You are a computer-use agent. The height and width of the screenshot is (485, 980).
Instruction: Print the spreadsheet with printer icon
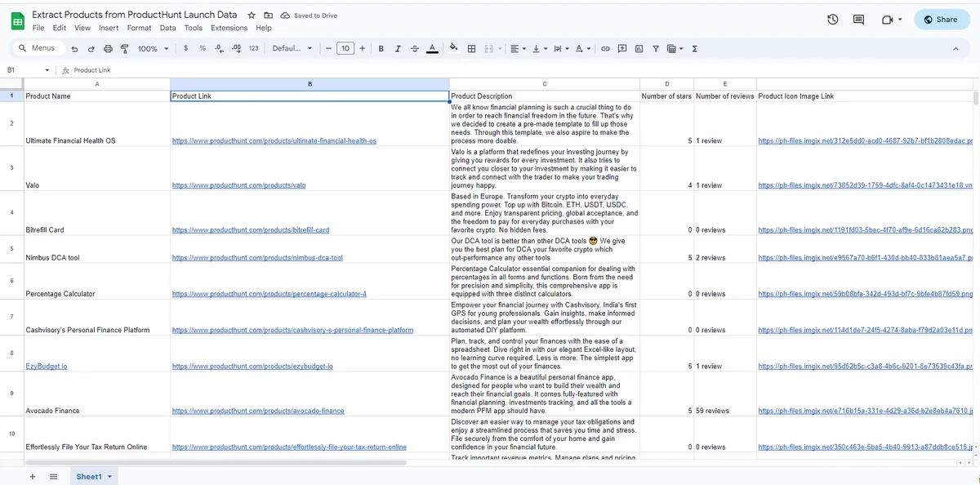pos(108,49)
